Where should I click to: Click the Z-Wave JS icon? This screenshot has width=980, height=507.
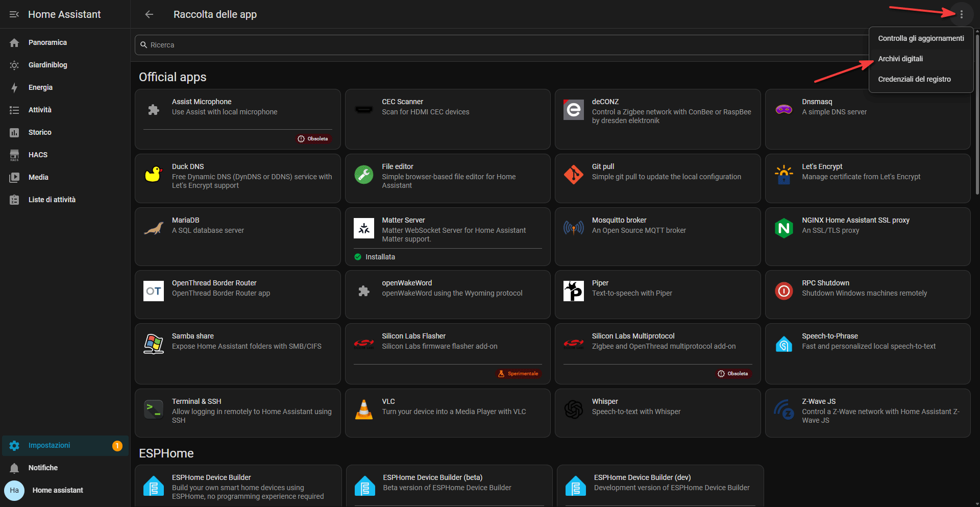(x=784, y=409)
